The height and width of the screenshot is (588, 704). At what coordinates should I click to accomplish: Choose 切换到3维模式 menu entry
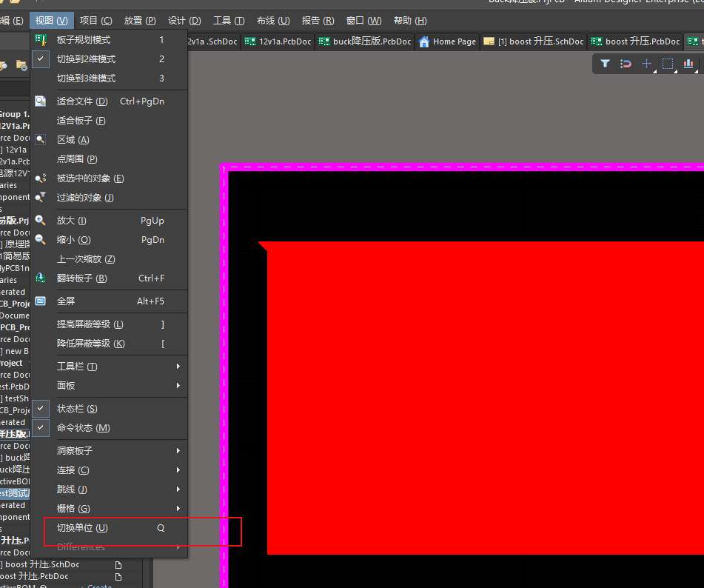coord(109,78)
